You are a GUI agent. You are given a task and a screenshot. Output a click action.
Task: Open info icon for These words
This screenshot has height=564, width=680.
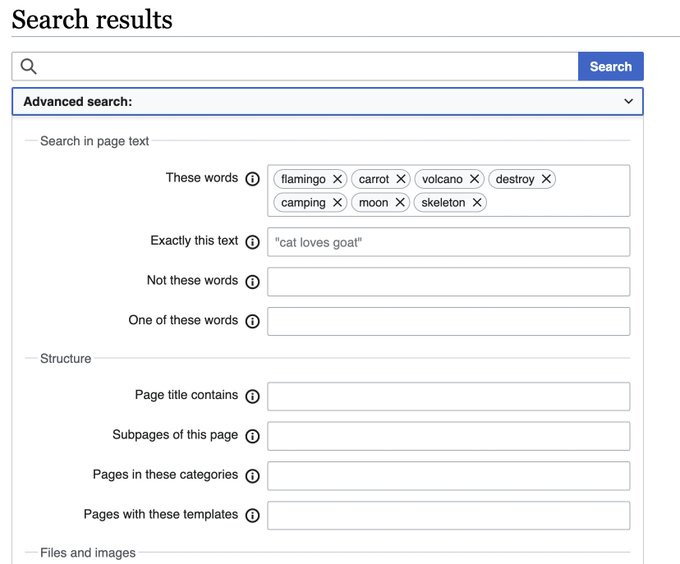[x=252, y=179]
